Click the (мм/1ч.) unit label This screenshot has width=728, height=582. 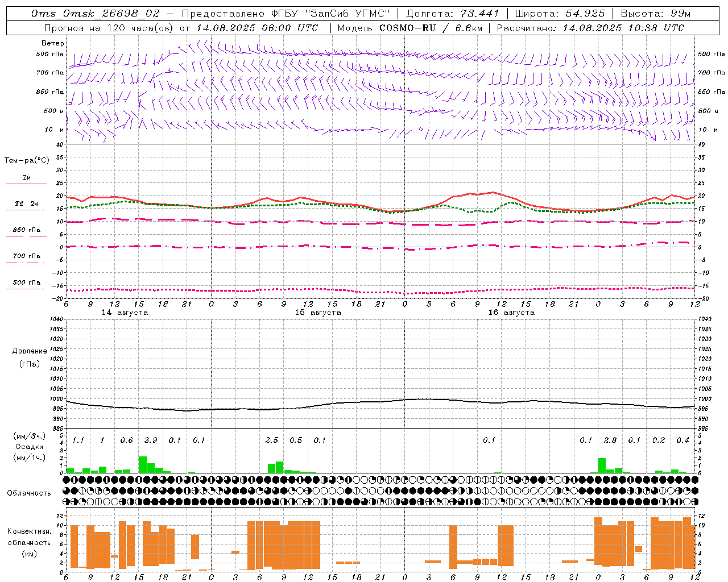29,458
